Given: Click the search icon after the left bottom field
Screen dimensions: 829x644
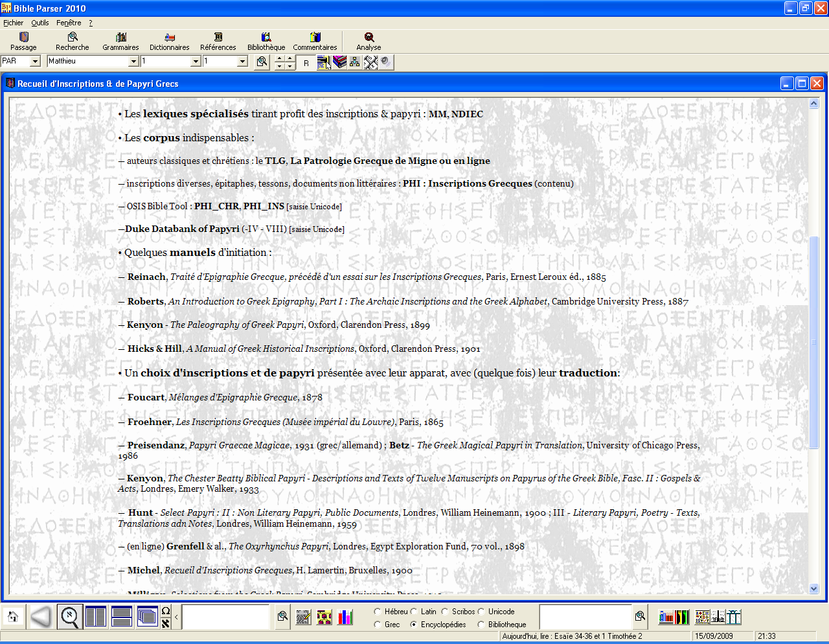Looking at the screenshot, I should click(282, 616).
